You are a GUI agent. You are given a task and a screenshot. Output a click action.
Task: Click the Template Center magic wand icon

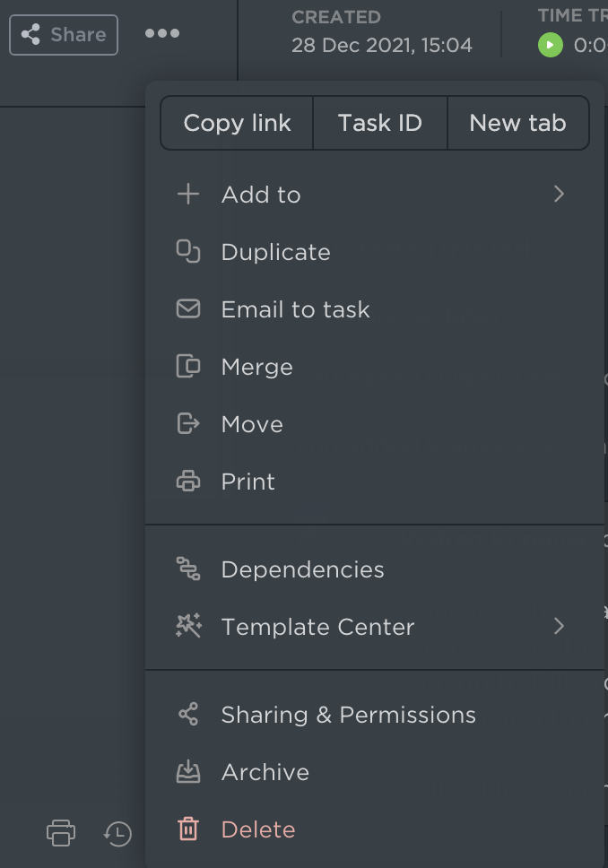click(188, 626)
